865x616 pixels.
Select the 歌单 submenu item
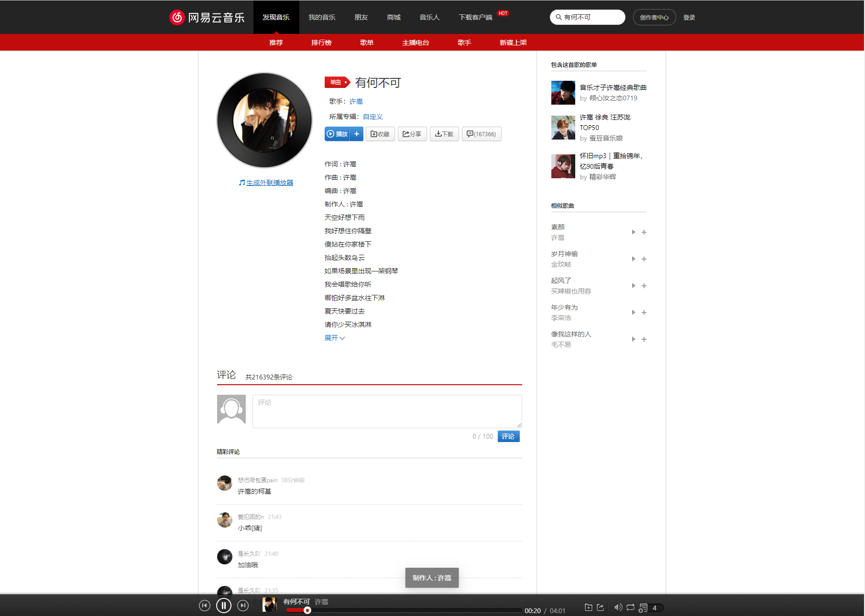click(367, 43)
